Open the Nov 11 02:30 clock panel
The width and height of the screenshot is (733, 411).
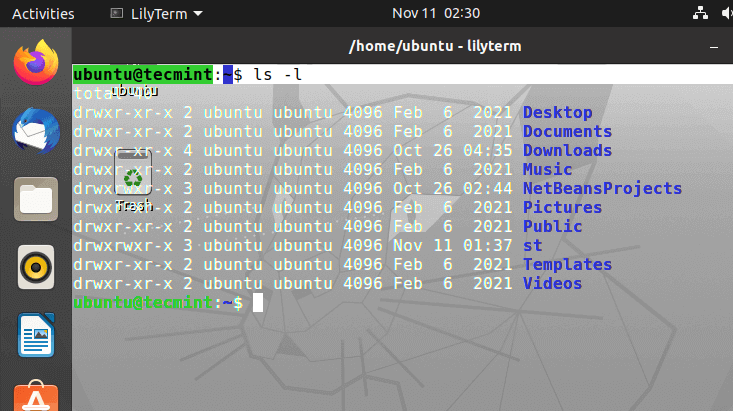coord(436,13)
